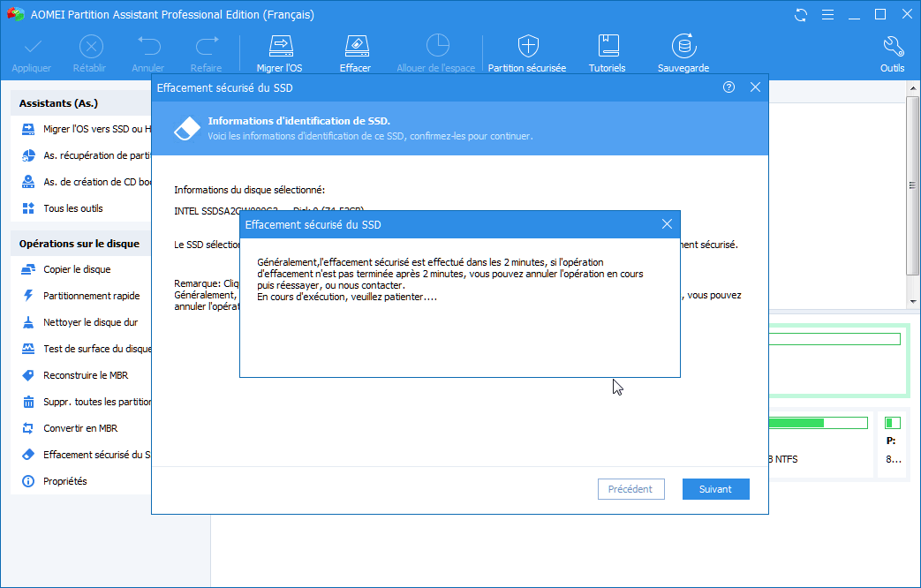Select the Effacer toolbar icon
Screen dimensions: 921x588
click(x=356, y=47)
